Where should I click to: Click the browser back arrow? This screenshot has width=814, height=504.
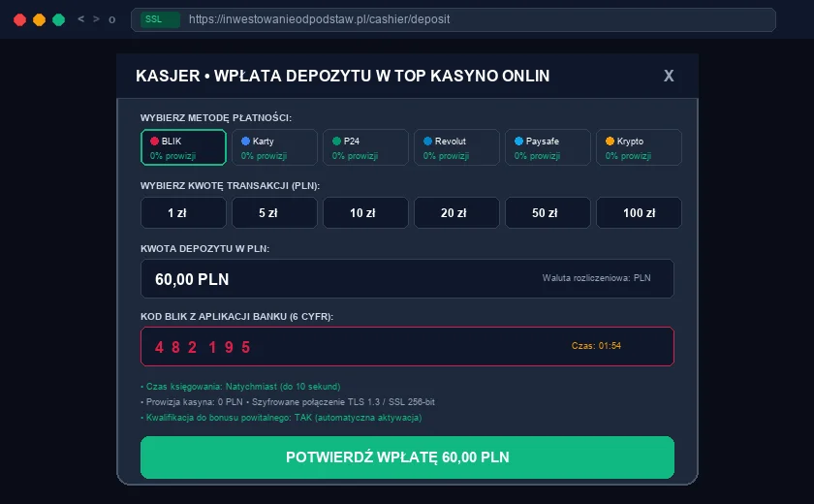point(81,19)
